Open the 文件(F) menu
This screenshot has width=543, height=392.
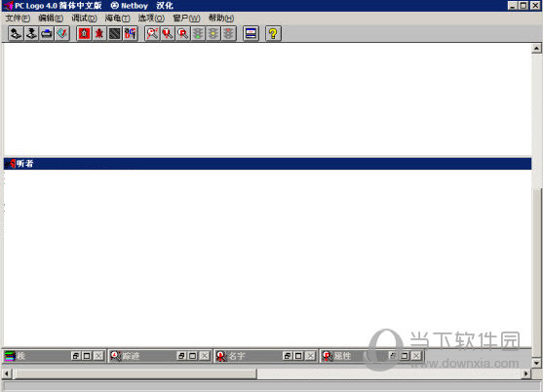click(x=18, y=18)
